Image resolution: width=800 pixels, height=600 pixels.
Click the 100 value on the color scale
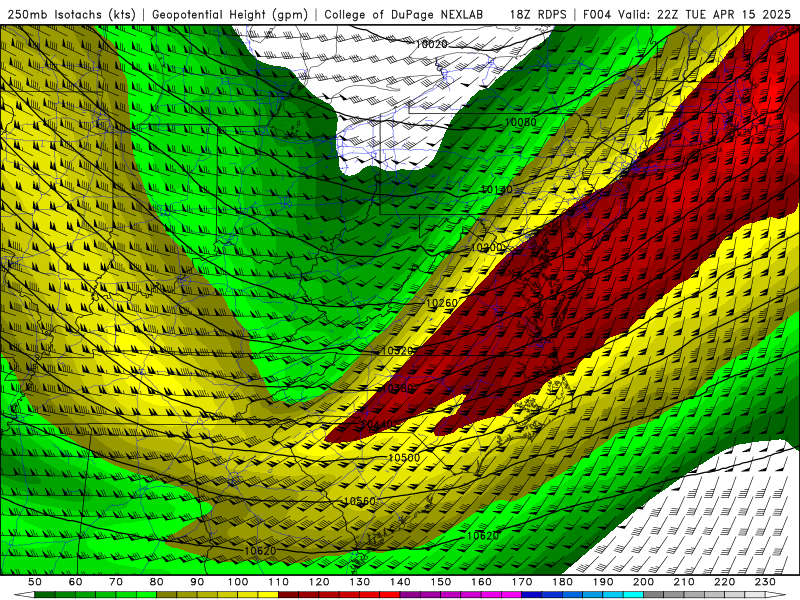point(238,582)
